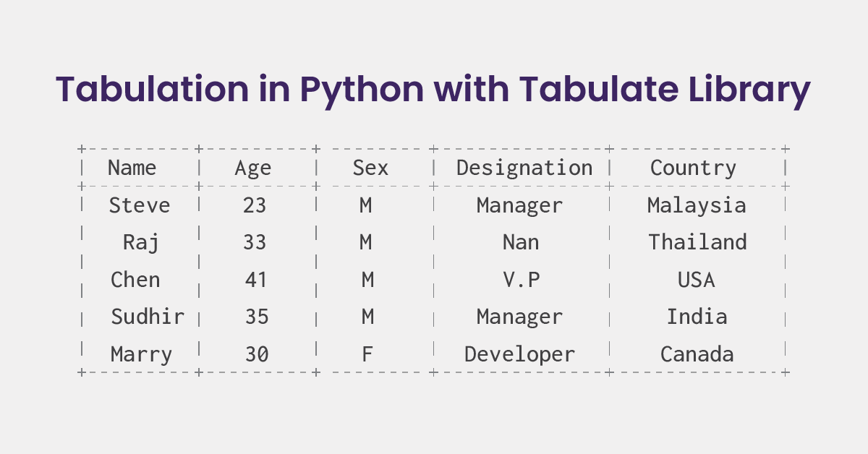Select the name cell Chen

(135, 280)
